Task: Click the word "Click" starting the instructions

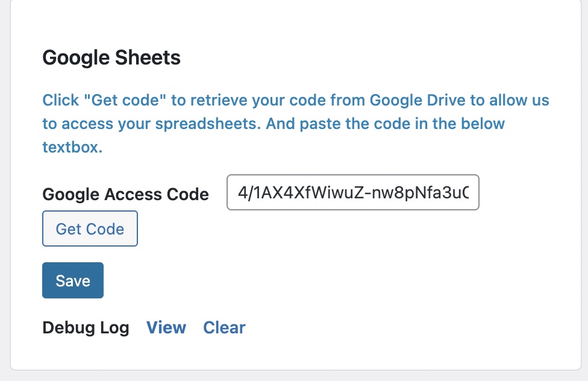Action: 60,99
